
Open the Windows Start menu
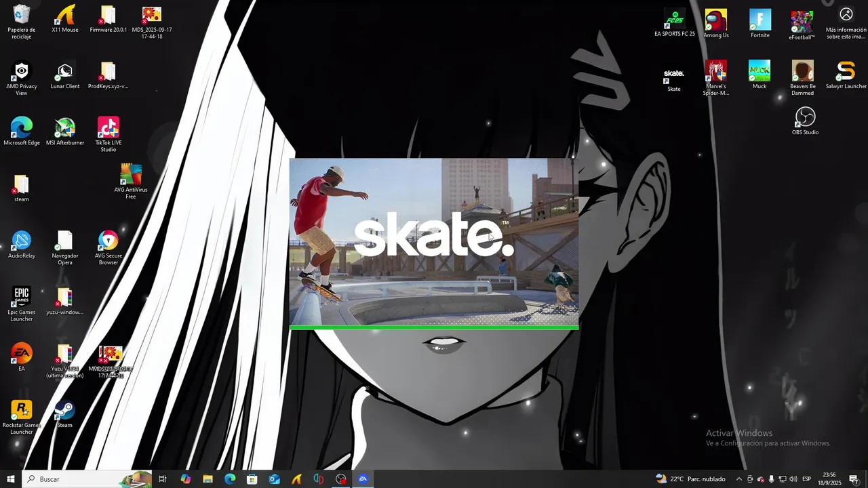pos(11,479)
